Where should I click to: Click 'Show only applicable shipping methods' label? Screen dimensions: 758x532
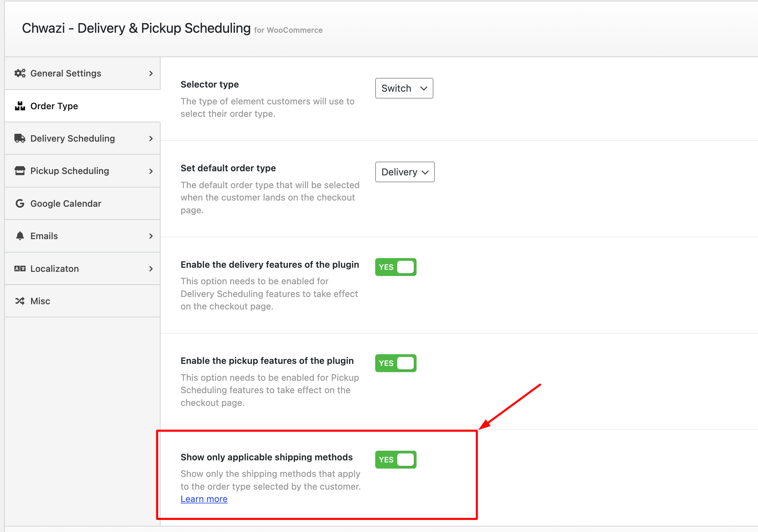[267, 457]
